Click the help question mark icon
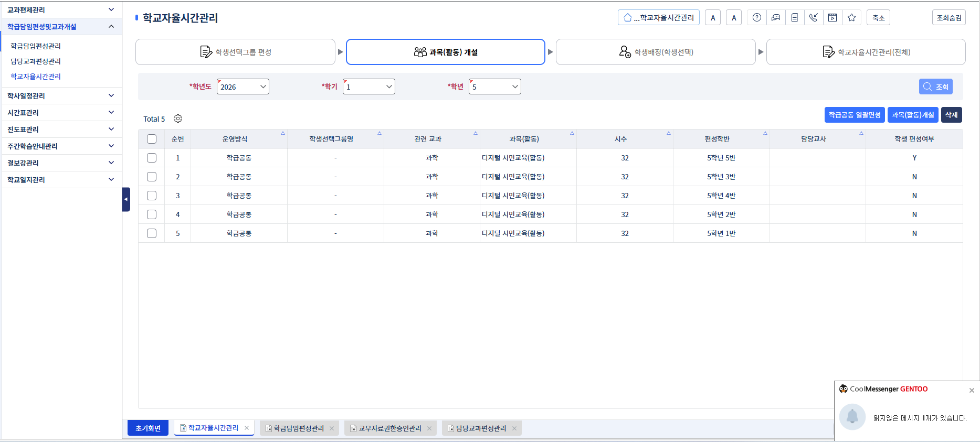The width and height of the screenshot is (980, 442). (756, 17)
